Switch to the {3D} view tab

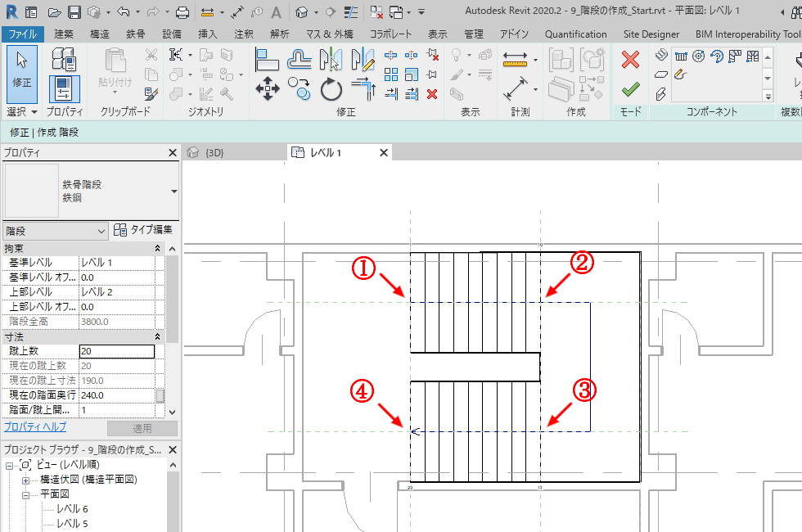coord(214,152)
